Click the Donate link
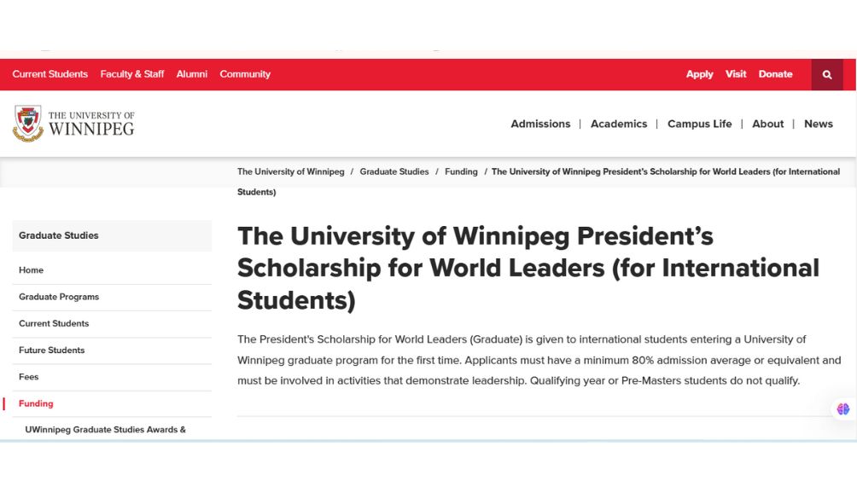This screenshot has height=504, width=857. [775, 74]
